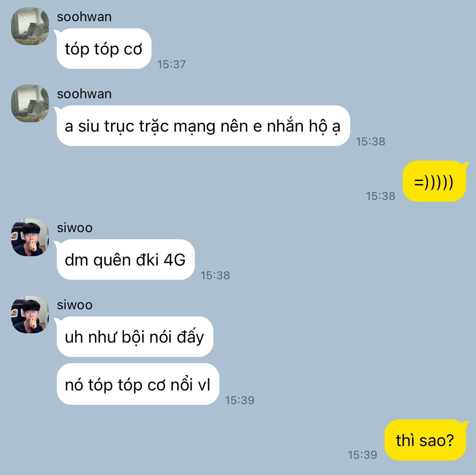Tap the 'a siu trục trặc mạng nên e nhắn hộ ạ' message
The height and width of the screenshot is (475, 476).
click(x=203, y=126)
